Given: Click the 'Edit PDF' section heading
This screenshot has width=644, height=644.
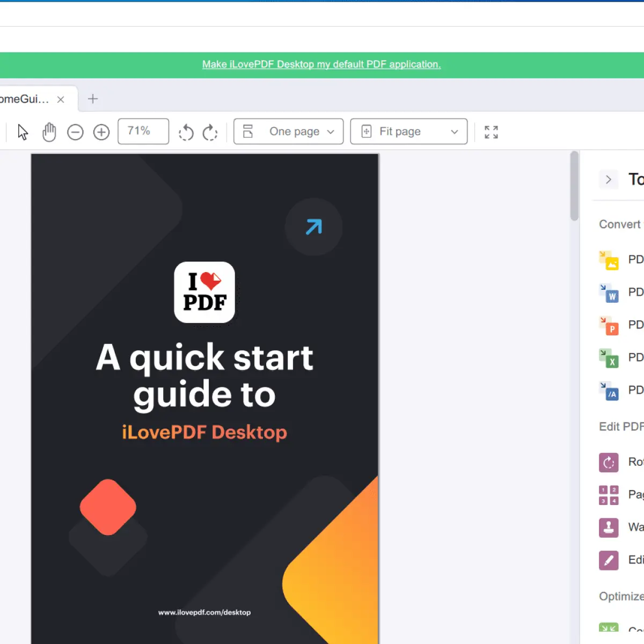Looking at the screenshot, I should coord(621,427).
